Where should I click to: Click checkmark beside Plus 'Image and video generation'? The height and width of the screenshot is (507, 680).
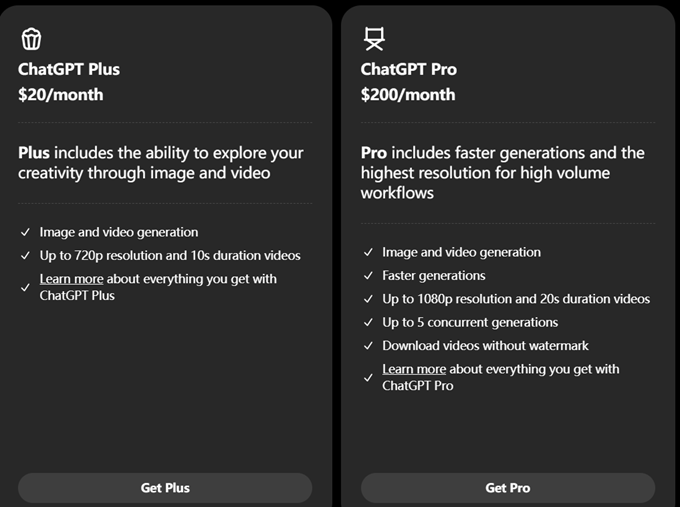(25, 232)
